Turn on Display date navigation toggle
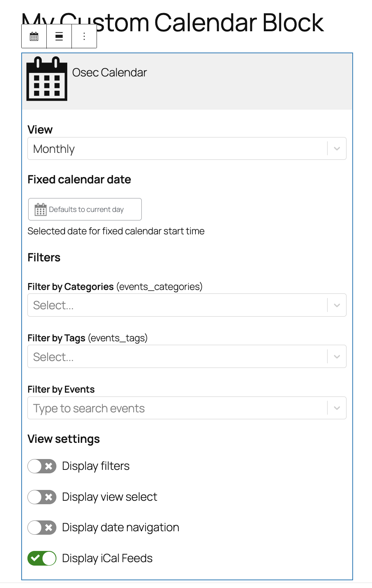The image size is (372, 588). 42,527
